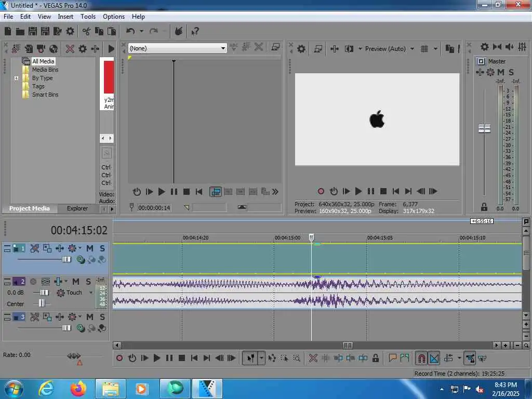Mute video track 1
Viewport: 532px width, 399px height.
point(90,248)
